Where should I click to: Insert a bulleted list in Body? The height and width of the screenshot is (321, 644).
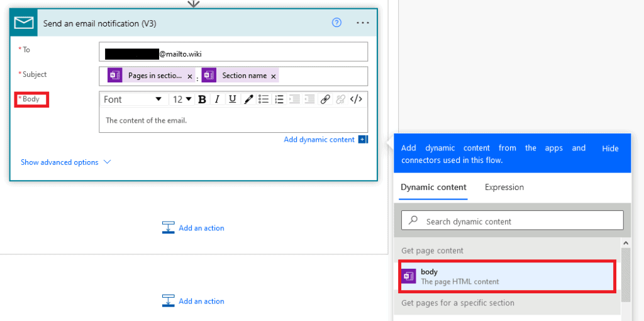(x=264, y=99)
